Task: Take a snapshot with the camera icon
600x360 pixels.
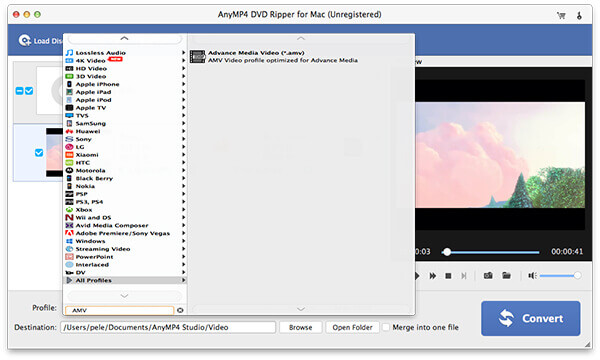Action: [x=488, y=275]
